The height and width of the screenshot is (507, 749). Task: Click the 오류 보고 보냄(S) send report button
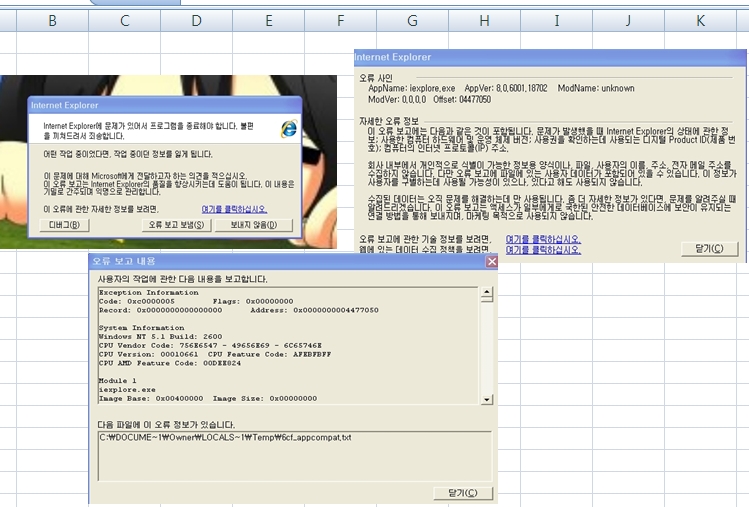coord(176,225)
